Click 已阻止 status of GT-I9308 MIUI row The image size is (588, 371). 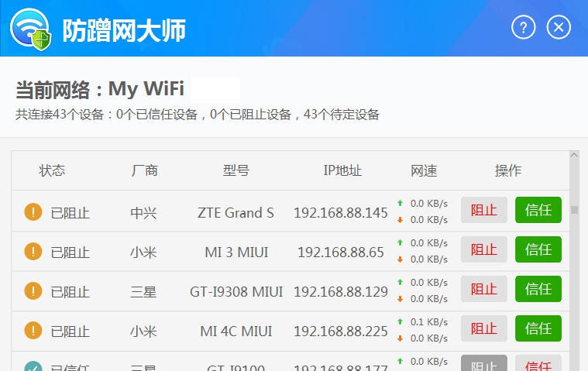click(x=70, y=292)
